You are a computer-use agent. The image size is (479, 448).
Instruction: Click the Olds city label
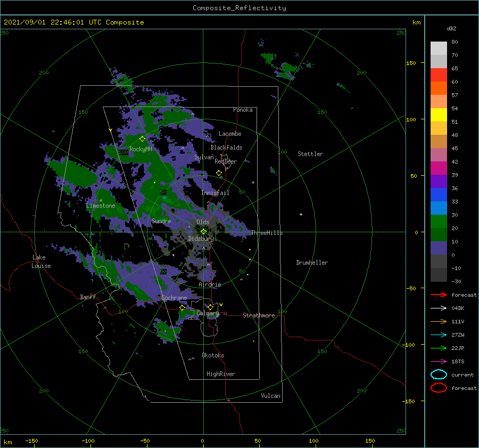click(x=203, y=222)
